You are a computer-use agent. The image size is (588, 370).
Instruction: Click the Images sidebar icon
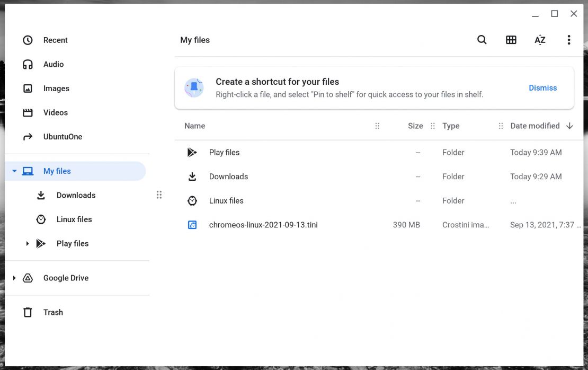(x=28, y=88)
